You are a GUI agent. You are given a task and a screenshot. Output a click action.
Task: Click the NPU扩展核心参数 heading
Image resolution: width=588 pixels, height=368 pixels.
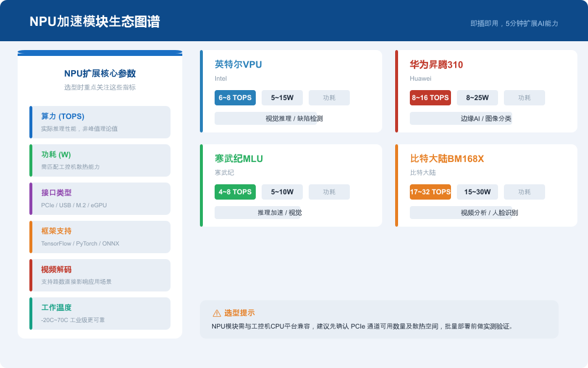pos(100,74)
